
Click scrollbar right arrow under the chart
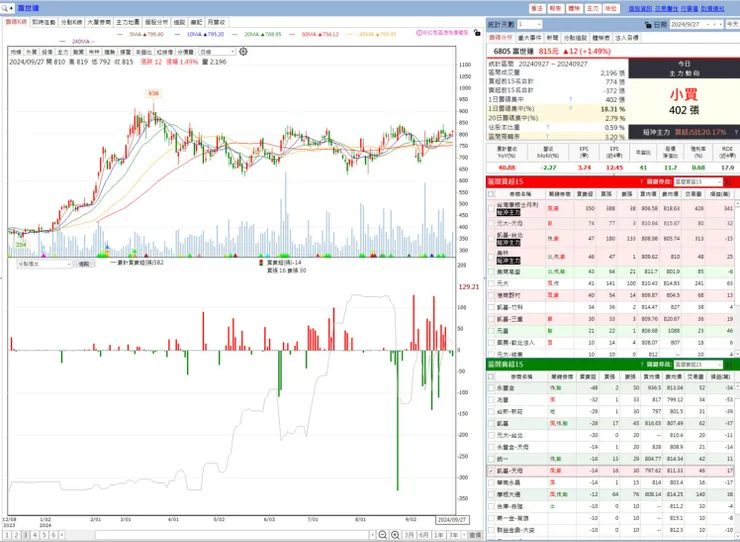coord(372,535)
